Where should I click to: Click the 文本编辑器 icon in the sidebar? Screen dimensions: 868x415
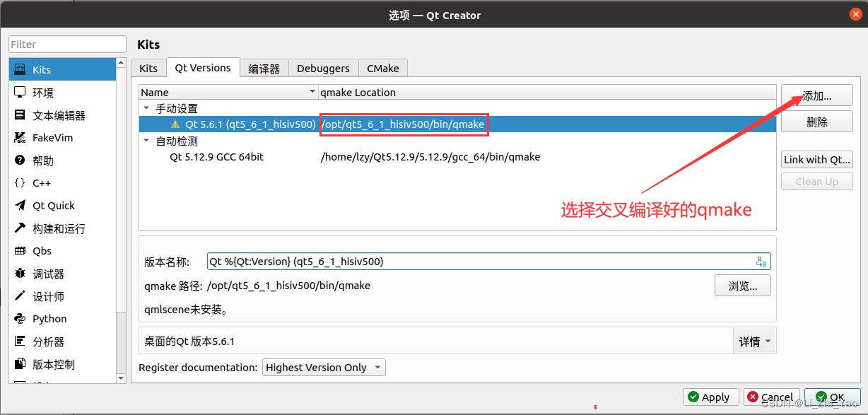coord(20,115)
